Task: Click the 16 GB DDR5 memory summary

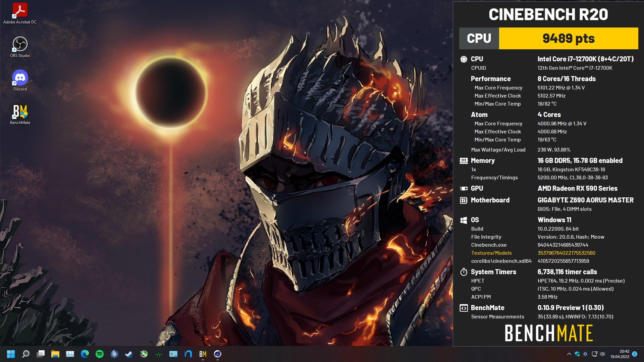Action: pos(580,161)
